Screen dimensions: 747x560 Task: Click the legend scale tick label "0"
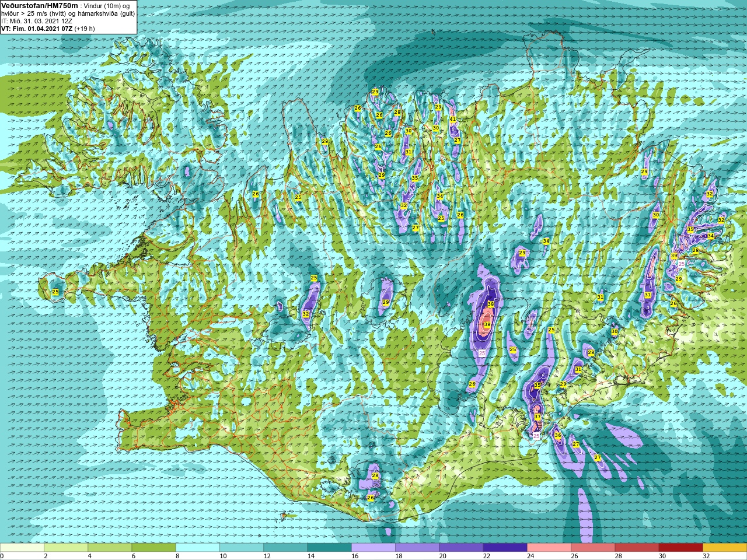point(2,556)
